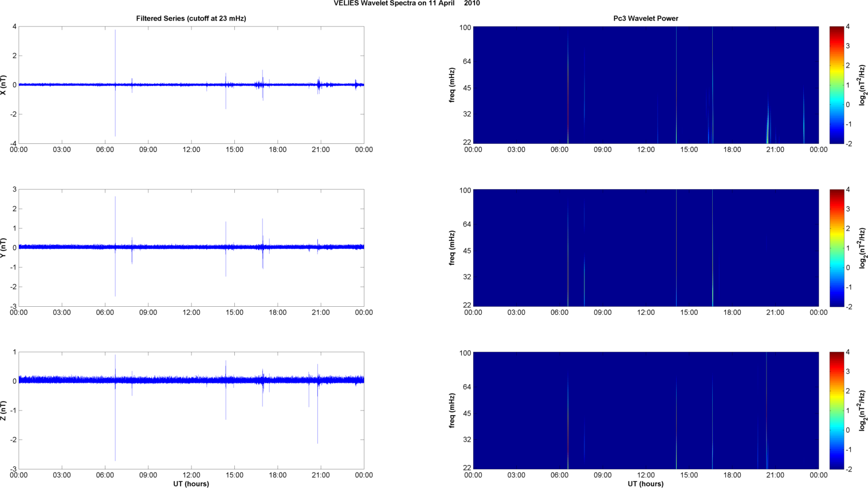Click the '21:00' tick under the bottom spectrogram
This screenshot has width=868, height=488.
[775, 475]
